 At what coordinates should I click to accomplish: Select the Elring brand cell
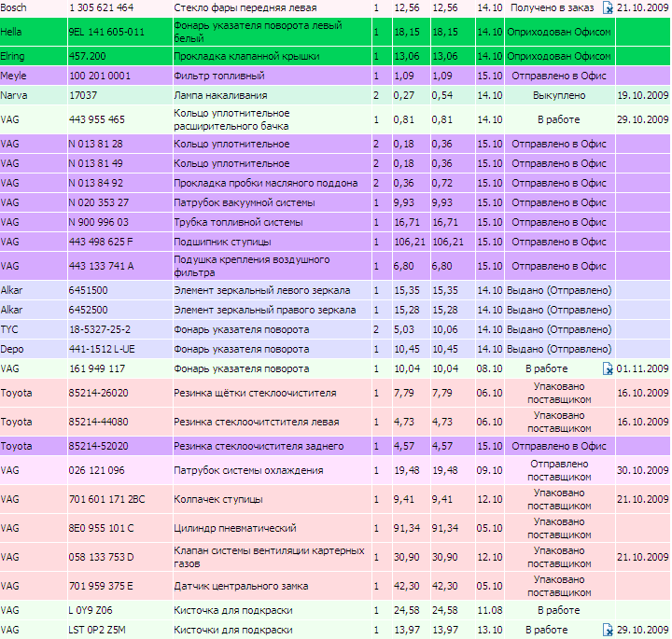pyautogui.click(x=34, y=56)
